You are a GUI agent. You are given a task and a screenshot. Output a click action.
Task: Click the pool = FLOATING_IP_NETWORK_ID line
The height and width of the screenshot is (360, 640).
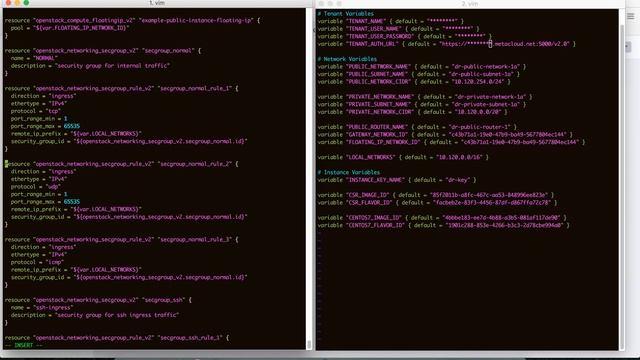70,28
